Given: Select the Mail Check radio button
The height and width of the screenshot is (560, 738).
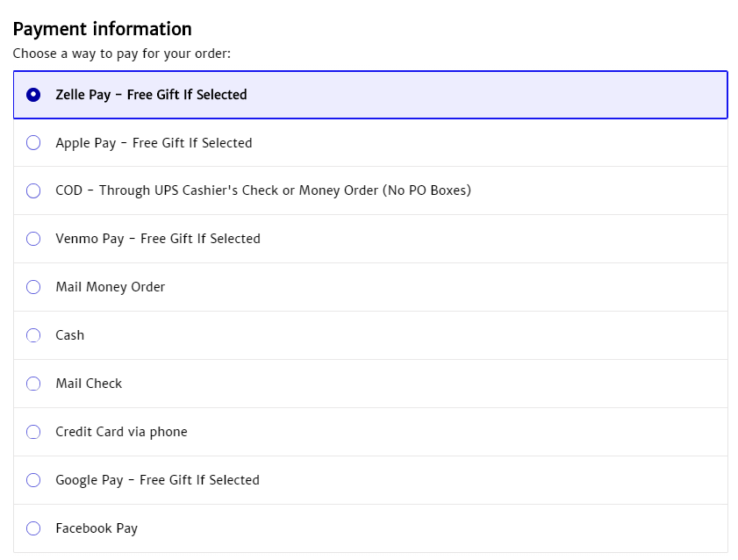Looking at the screenshot, I should [x=33, y=384].
